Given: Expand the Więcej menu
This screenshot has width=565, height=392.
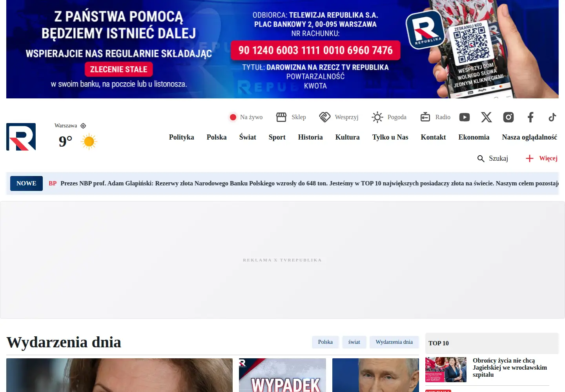Looking at the screenshot, I should coord(549,158).
